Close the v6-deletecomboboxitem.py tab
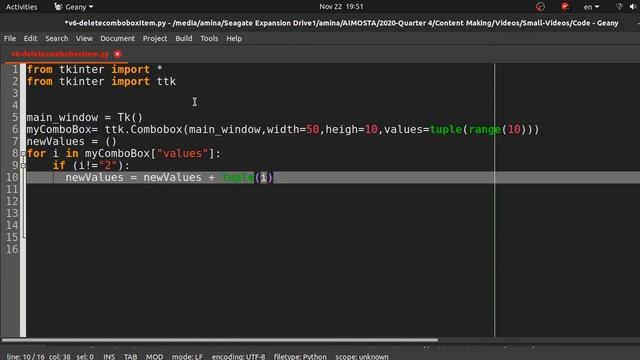This screenshot has width=640, height=360. click(118, 54)
